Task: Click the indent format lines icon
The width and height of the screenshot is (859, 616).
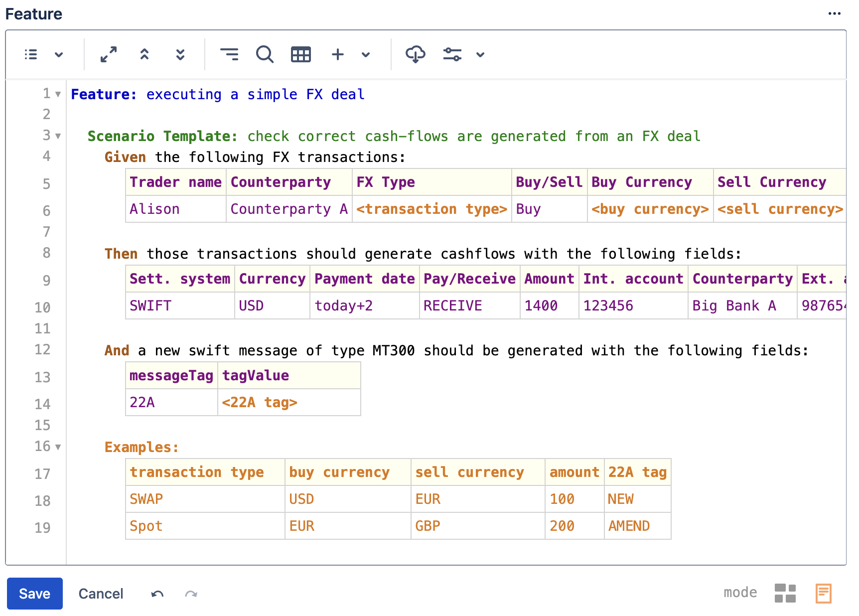Action: coord(229,54)
